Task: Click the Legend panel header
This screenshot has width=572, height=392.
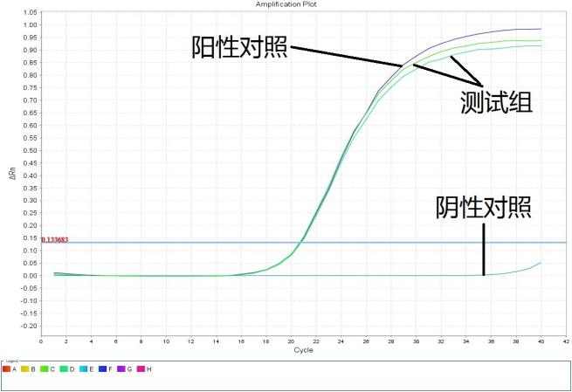Action: (10, 360)
